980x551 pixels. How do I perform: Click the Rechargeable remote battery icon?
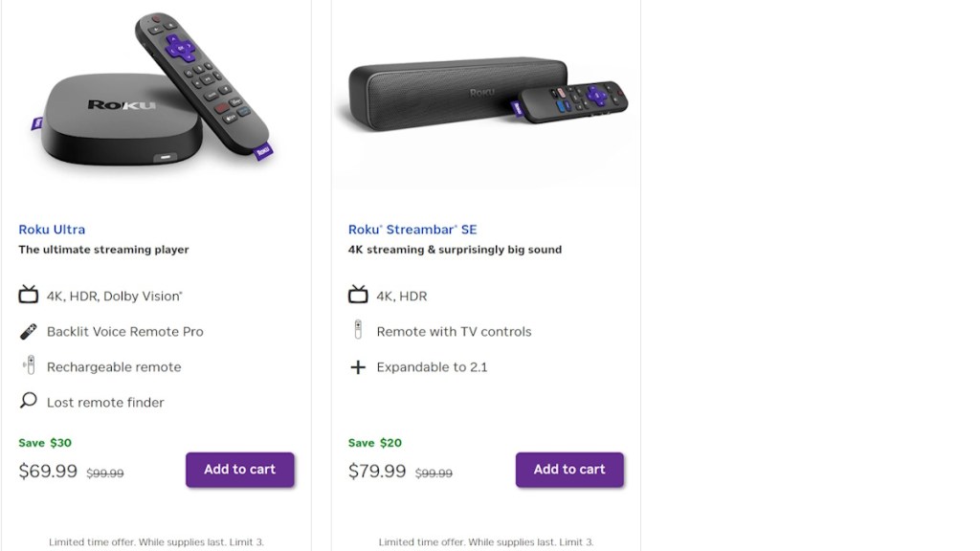28,365
